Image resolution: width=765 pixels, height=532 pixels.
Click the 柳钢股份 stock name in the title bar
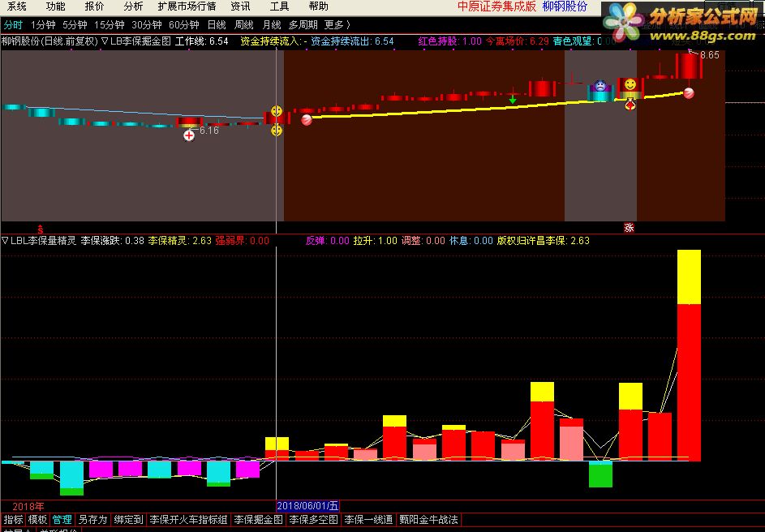[x=565, y=6]
